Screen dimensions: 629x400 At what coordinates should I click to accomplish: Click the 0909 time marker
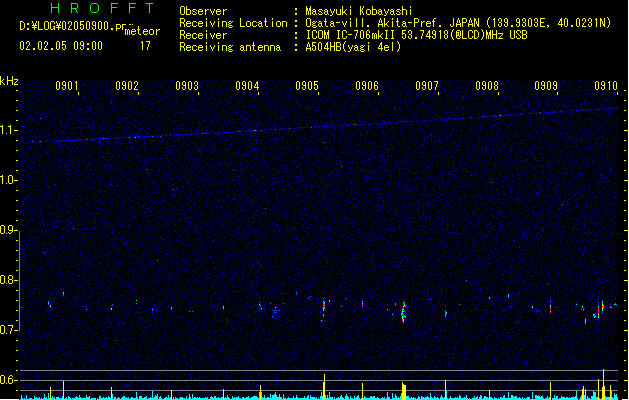pos(546,86)
